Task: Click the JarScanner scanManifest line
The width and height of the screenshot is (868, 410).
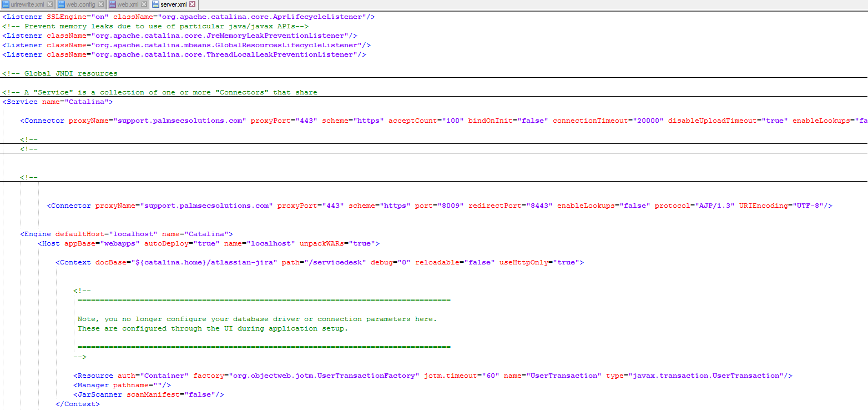Action: click(x=149, y=394)
